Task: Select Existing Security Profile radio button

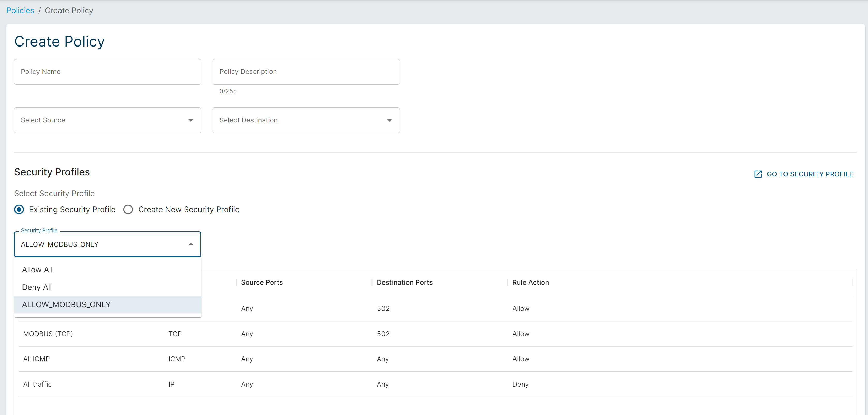Action: point(19,210)
